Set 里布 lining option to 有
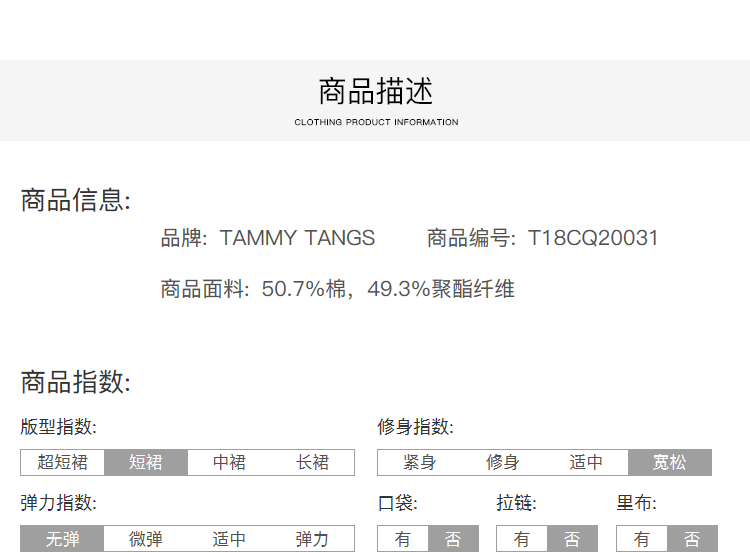 tap(642, 539)
